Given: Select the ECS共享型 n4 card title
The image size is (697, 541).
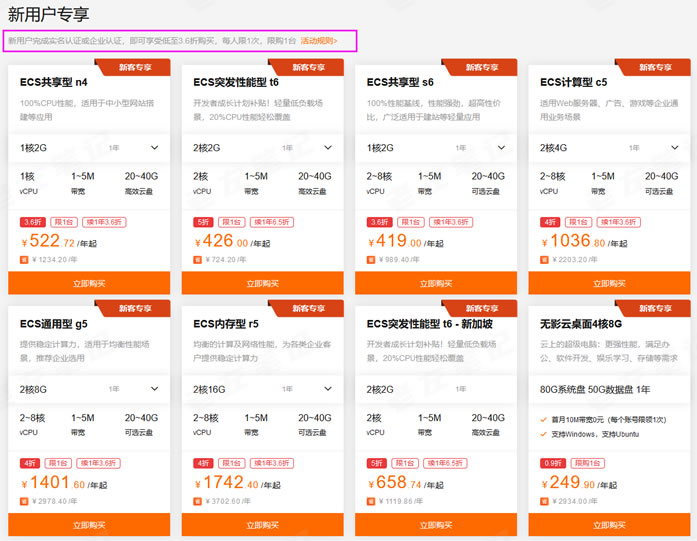Looking at the screenshot, I should click(53, 82).
